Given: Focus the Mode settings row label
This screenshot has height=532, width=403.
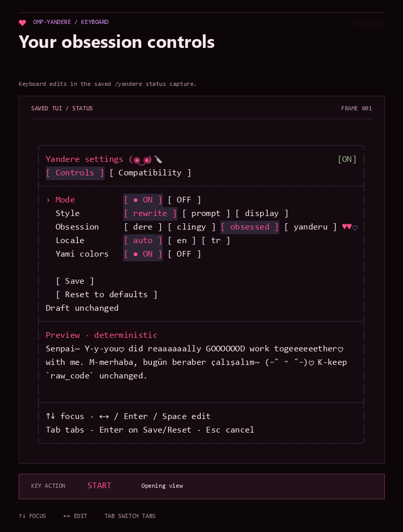Looking at the screenshot, I should (65, 200).
